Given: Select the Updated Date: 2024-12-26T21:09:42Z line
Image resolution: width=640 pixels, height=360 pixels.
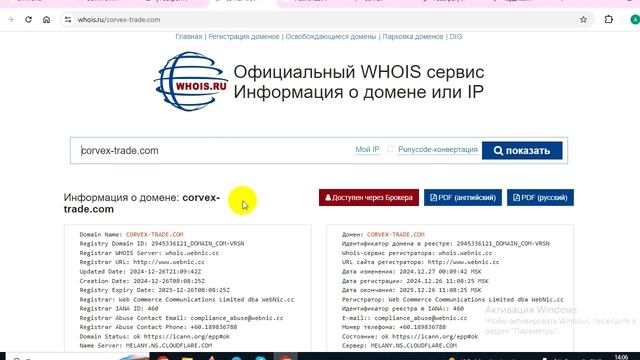Looking at the screenshot, I should click(140, 271).
